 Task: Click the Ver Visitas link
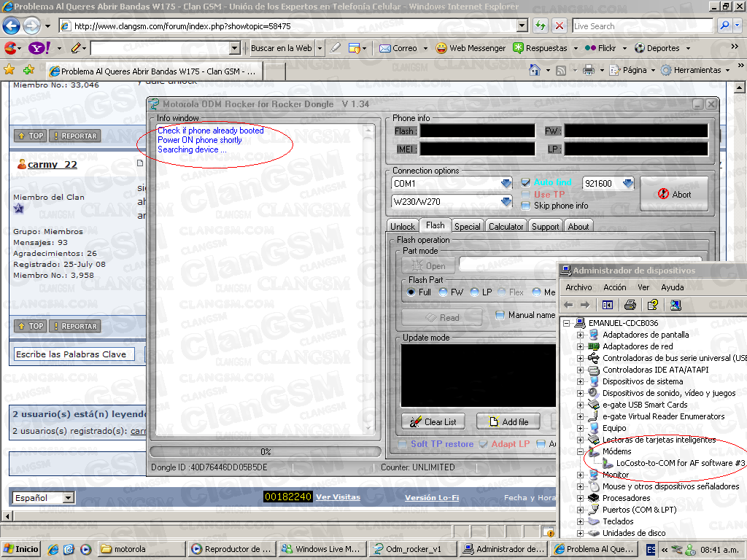tap(338, 497)
